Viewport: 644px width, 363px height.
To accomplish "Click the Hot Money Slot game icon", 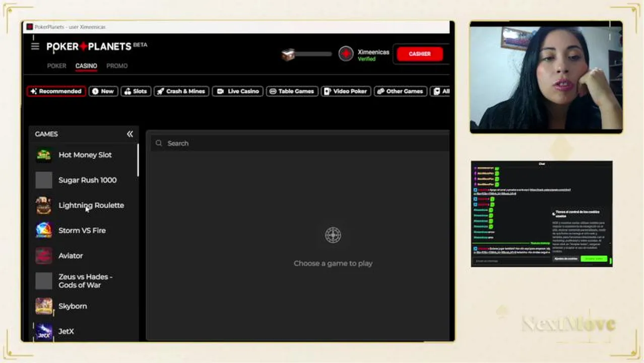I will (44, 155).
